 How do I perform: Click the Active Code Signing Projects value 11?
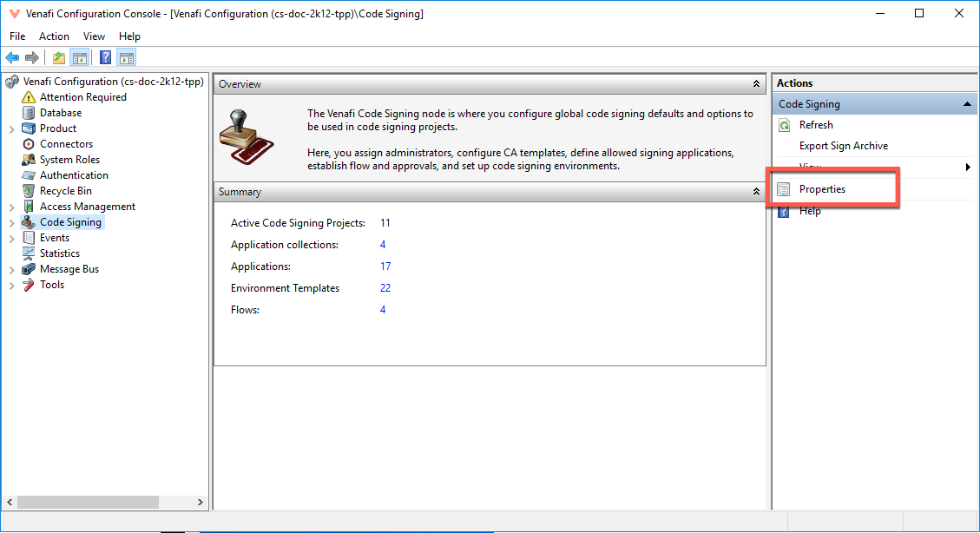click(385, 223)
